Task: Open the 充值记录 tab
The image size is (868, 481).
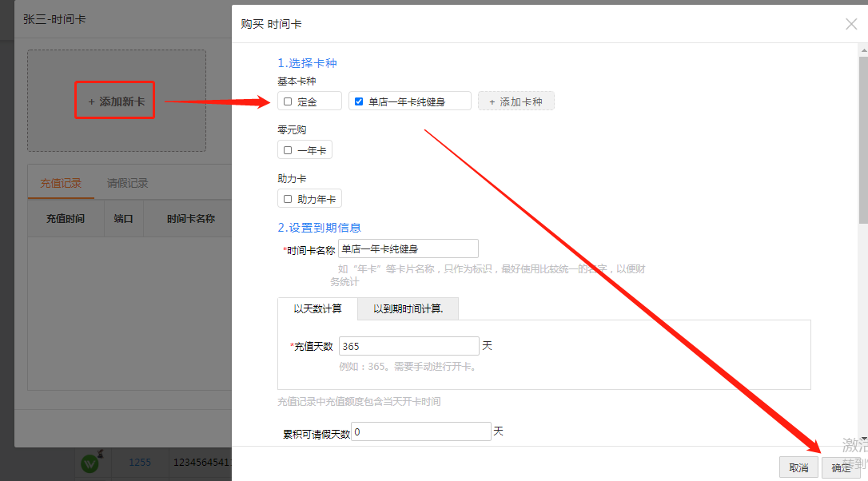Action: click(x=61, y=183)
